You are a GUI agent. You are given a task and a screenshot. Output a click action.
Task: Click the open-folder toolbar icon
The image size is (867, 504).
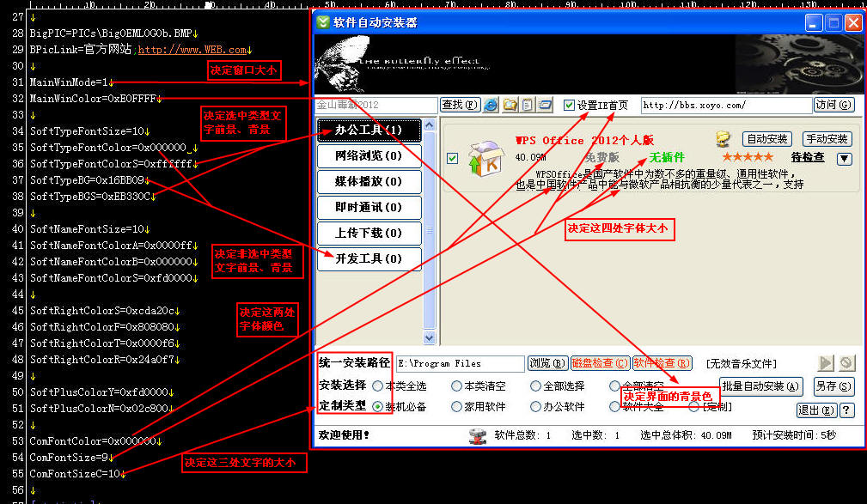point(510,105)
